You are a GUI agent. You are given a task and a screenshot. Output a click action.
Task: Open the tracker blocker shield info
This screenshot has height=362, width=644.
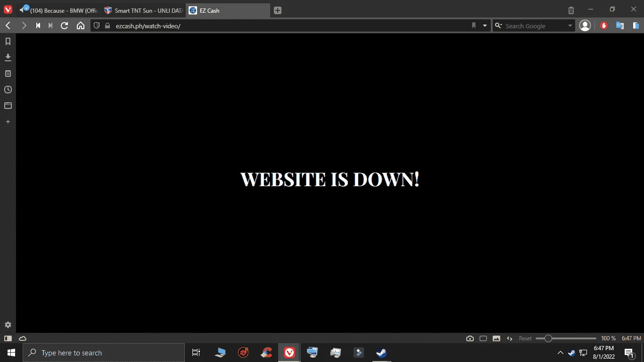point(97,26)
